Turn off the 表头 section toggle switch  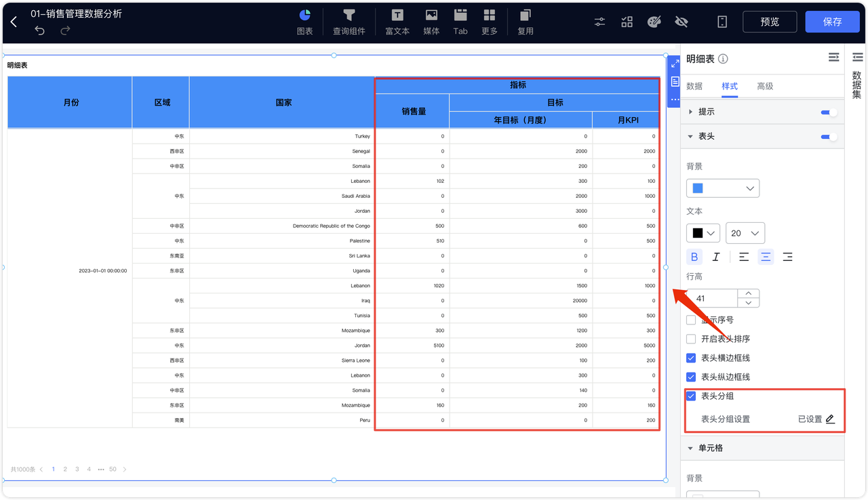[829, 136]
